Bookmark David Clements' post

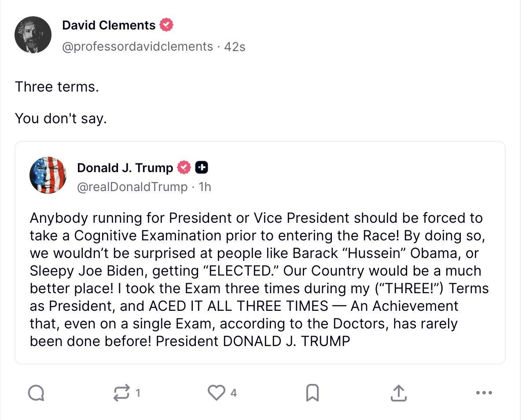(x=312, y=393)
